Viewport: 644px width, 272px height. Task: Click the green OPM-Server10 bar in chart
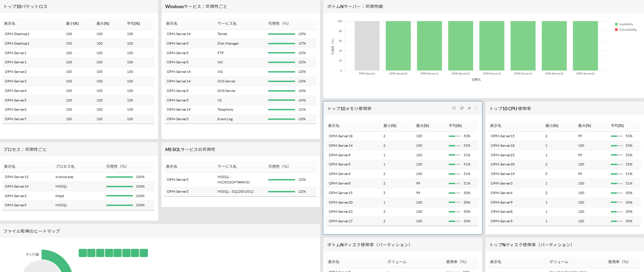tap(398, 46)
